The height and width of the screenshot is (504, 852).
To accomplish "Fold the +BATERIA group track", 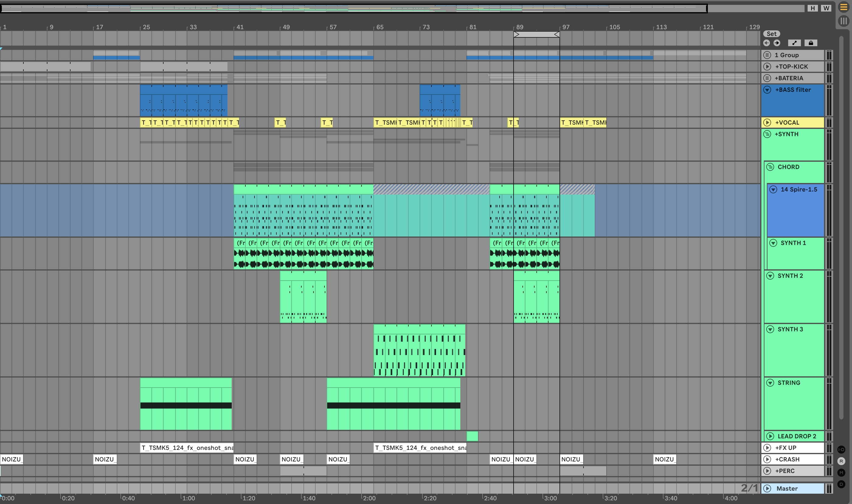I will [767, 78].
